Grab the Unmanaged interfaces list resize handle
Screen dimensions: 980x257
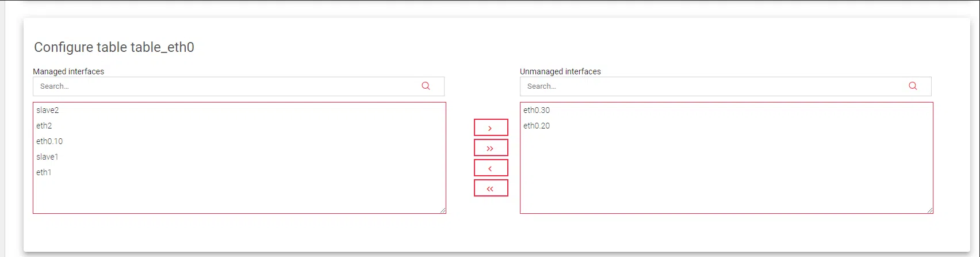click(x=930, y=211)
